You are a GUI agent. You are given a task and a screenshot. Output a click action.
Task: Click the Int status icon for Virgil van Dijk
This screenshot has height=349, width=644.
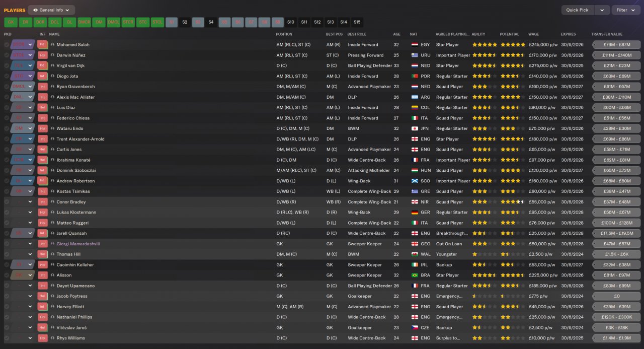point(43,65)
